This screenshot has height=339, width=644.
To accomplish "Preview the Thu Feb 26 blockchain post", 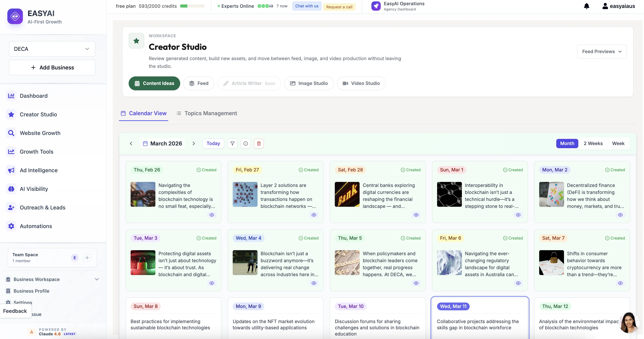I will point(212,215).
